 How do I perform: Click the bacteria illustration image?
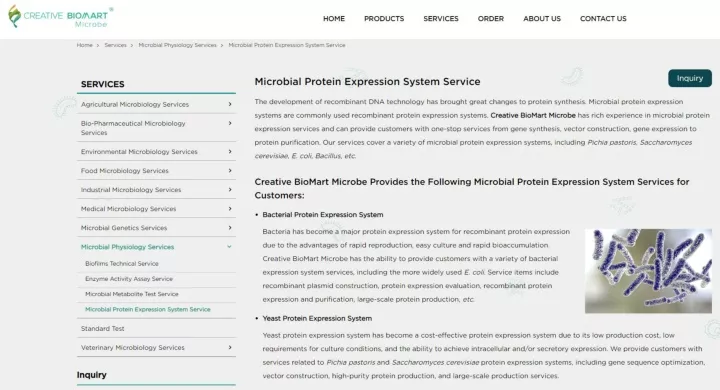point(648,271)
